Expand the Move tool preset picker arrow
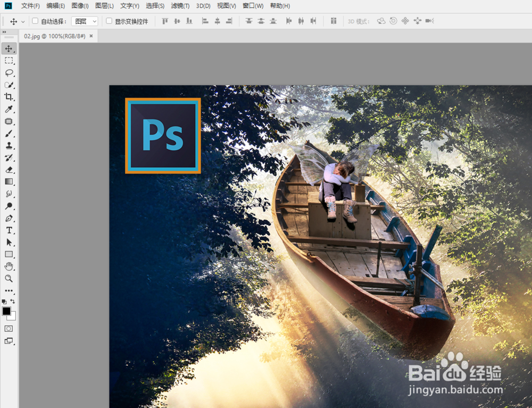The image size is (532, 408). [x=23, y=22]
